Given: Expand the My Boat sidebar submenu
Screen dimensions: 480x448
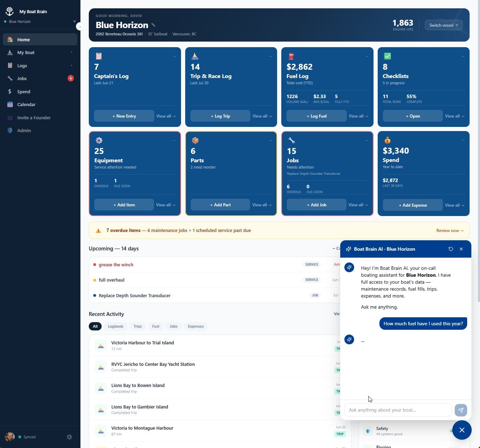Looking at the screenshot, I should (x=71, y=52).
